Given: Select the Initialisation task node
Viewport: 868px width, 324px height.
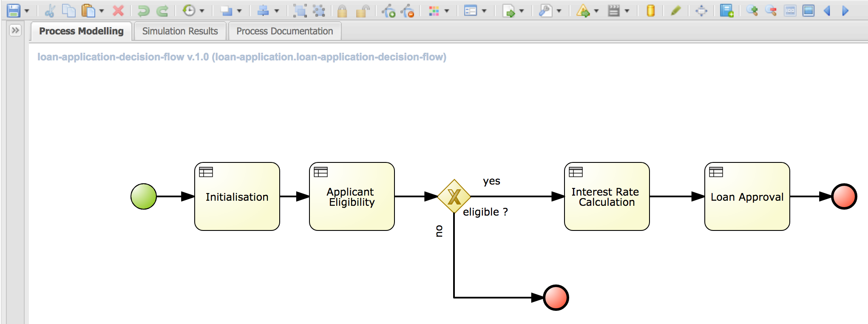Looking at the screenshot, I should (x=237, y=196).
